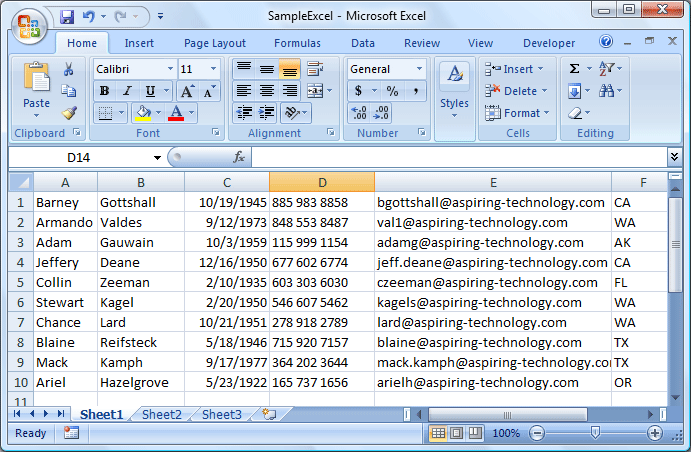Click the Clear eraser icon
Screen dimensions: 691x452
coord(575,113)
